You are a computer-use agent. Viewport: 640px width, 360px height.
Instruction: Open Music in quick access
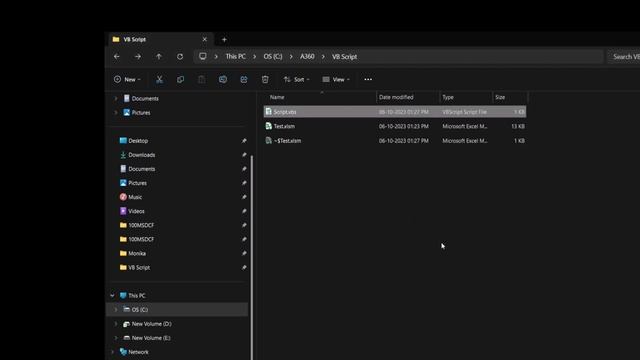(135, 197)
